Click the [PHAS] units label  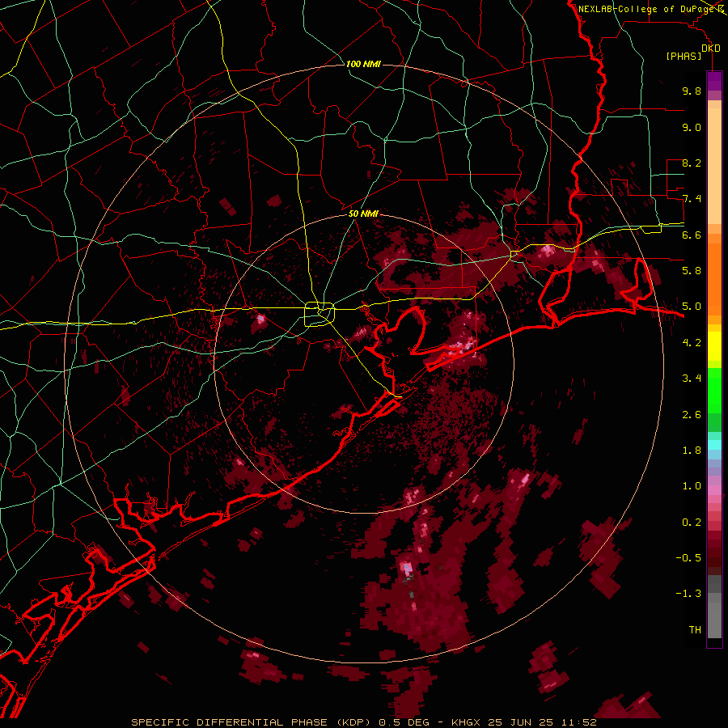tap(684, 57)
